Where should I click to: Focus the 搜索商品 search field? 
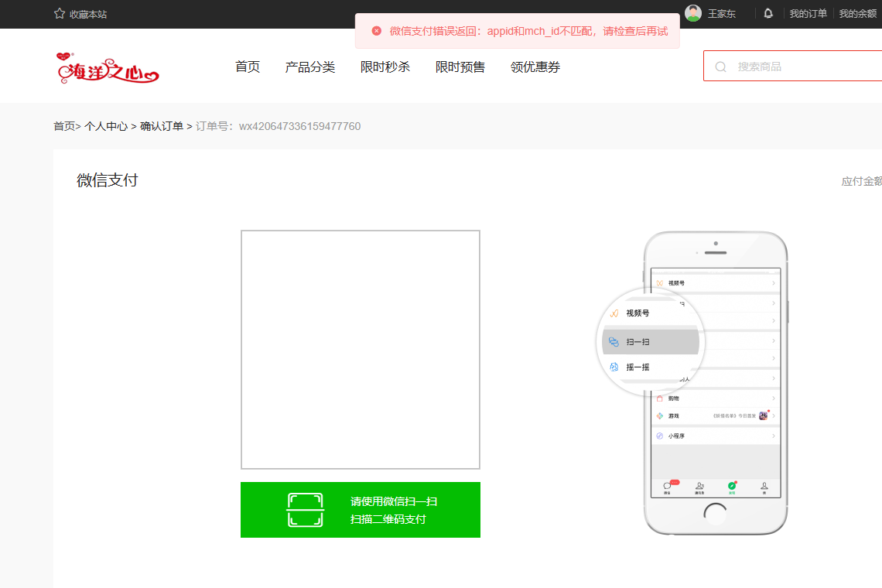(x=792, y=67)
